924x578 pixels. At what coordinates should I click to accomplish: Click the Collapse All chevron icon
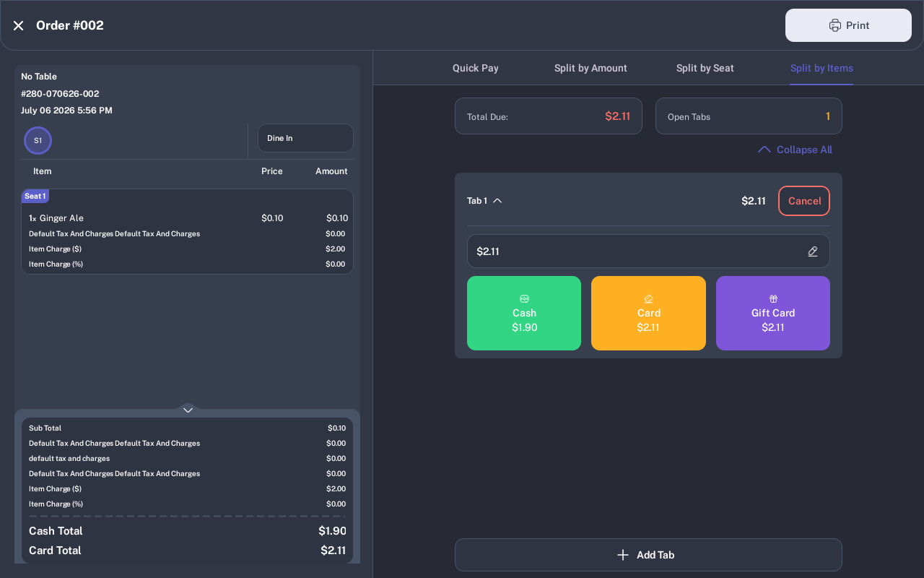tap(764, 150)
